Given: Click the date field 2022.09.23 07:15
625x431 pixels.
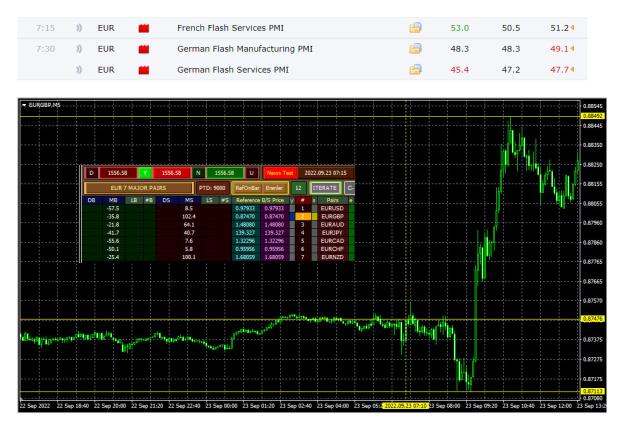Looking at the screenshot, I should pos(325,173).
